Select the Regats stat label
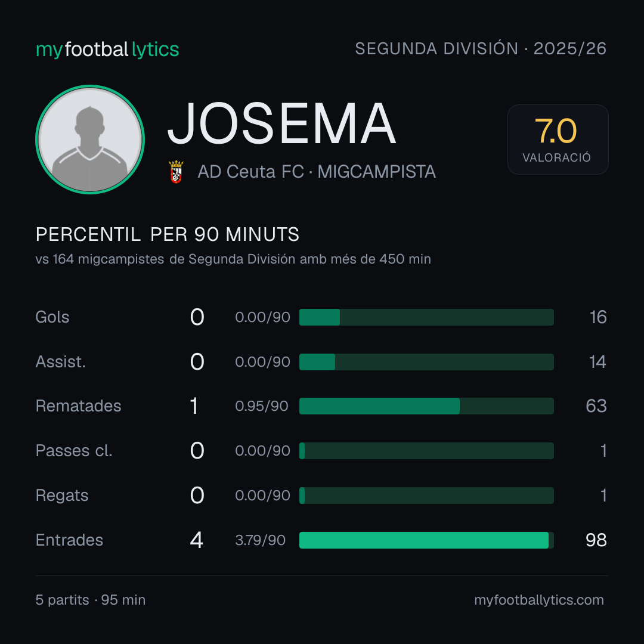 coord(62,496)
